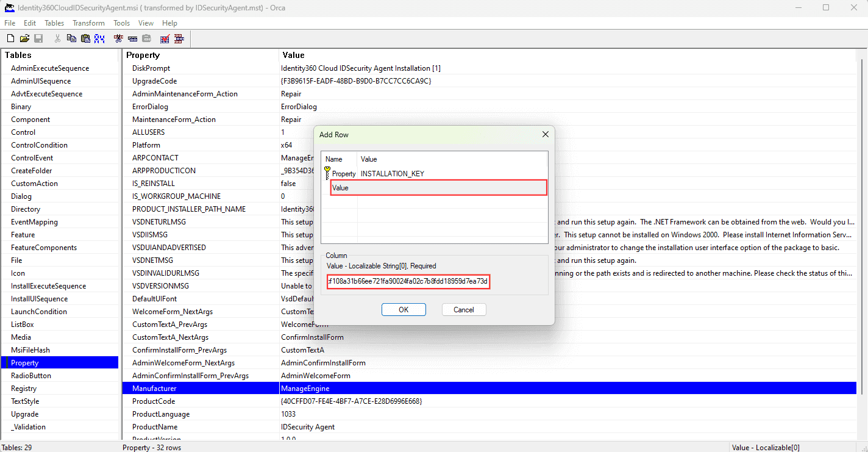Click the ManageEngine value cell
This screenshot has height=452, width=868.
[x=567, y=389]
